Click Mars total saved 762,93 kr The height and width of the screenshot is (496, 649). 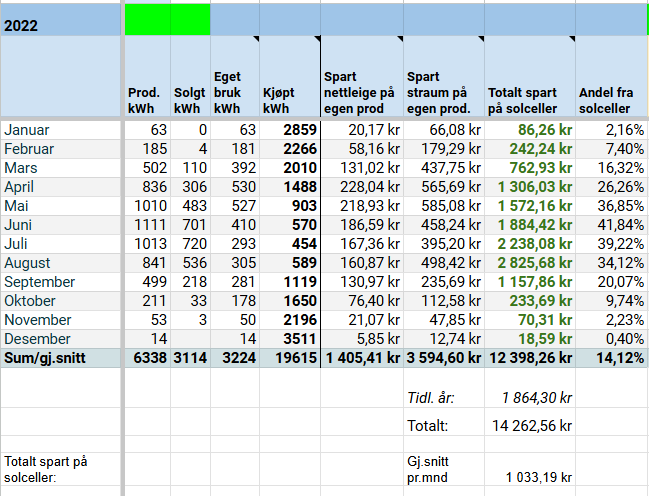[x=541, y=168]
